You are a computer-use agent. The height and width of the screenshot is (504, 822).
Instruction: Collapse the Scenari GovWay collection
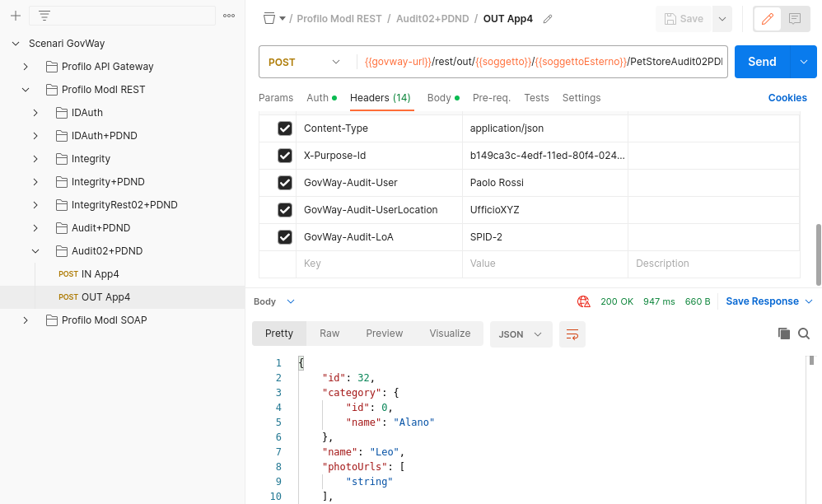tap(16, 44)
